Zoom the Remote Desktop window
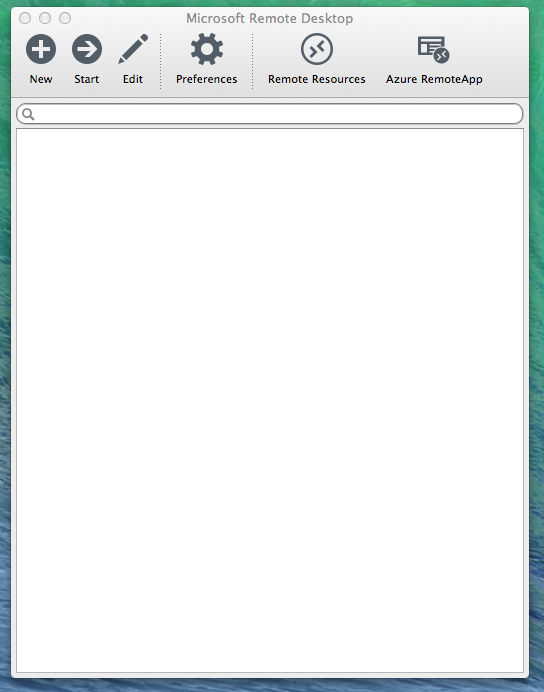The image size is (544, 692). point(65,18)
